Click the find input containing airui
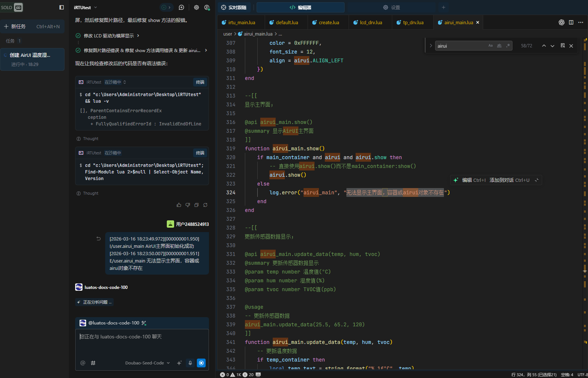588x378 pixels. click(461, 46)
